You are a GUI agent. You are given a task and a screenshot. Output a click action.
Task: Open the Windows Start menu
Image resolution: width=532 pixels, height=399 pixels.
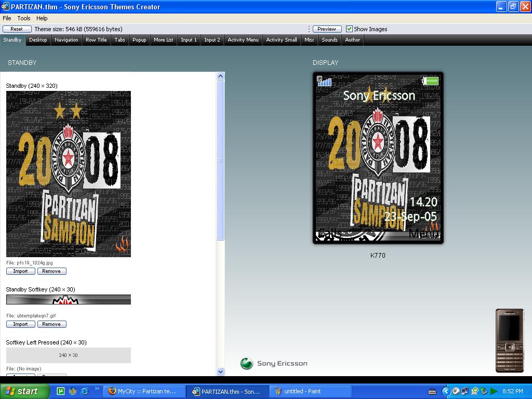click(24, 391)
